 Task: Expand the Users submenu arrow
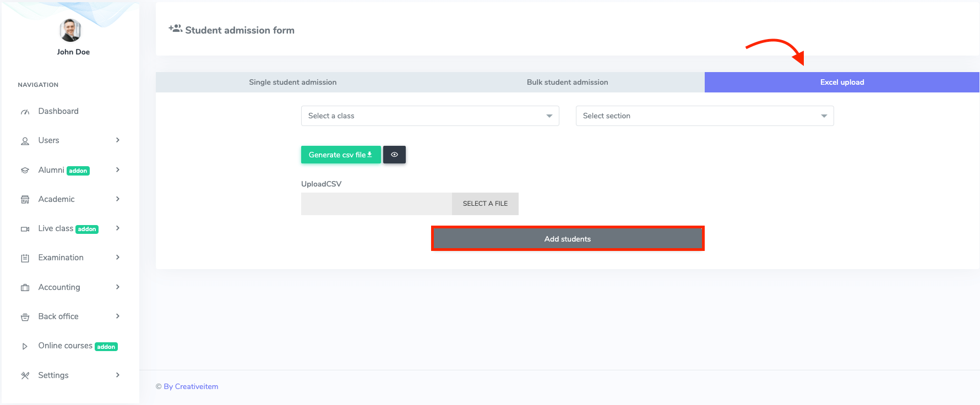click(118, 140)
